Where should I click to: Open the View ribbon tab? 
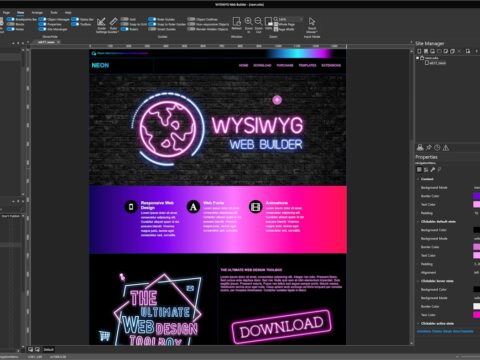20,12
